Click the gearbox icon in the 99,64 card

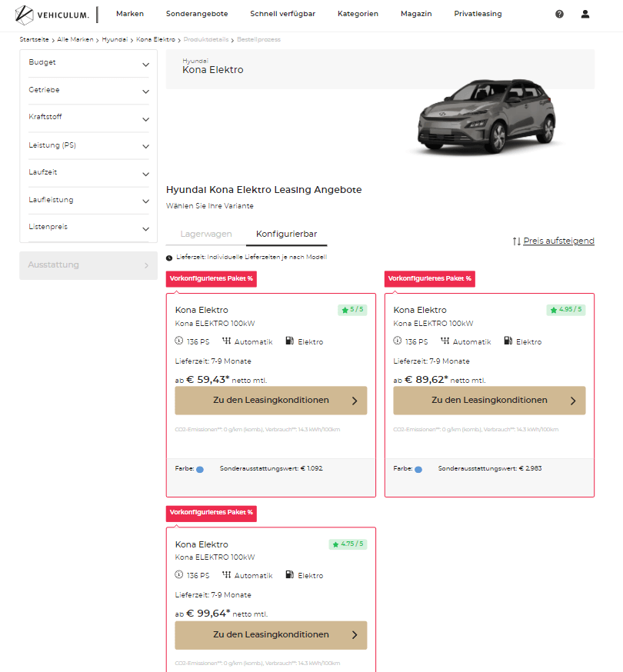point(226,574)
